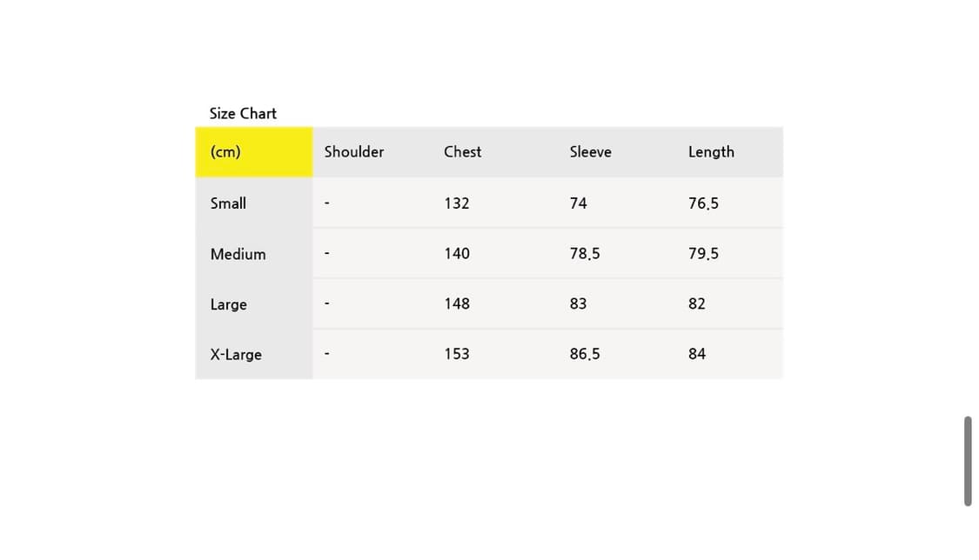The width and height of the screenshot is (979, 560).
Task: Click the Length column header
Action: tap(711, 151)
